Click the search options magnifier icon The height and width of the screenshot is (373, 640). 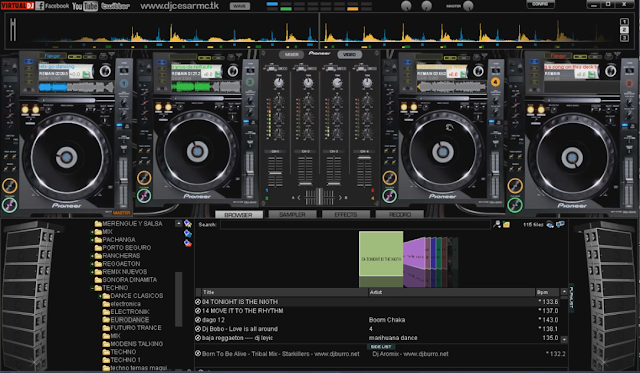click(x=497, y=224)
